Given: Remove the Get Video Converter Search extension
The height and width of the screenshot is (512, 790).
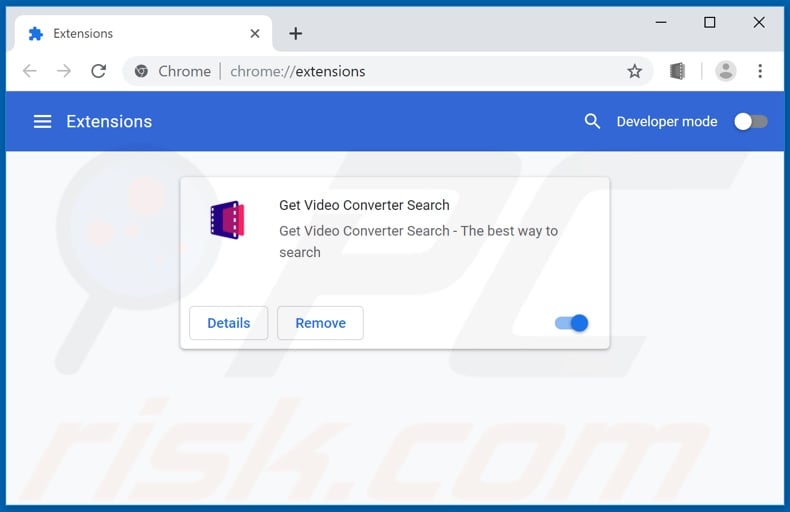Looking at the screenshot, I should 320,323.
